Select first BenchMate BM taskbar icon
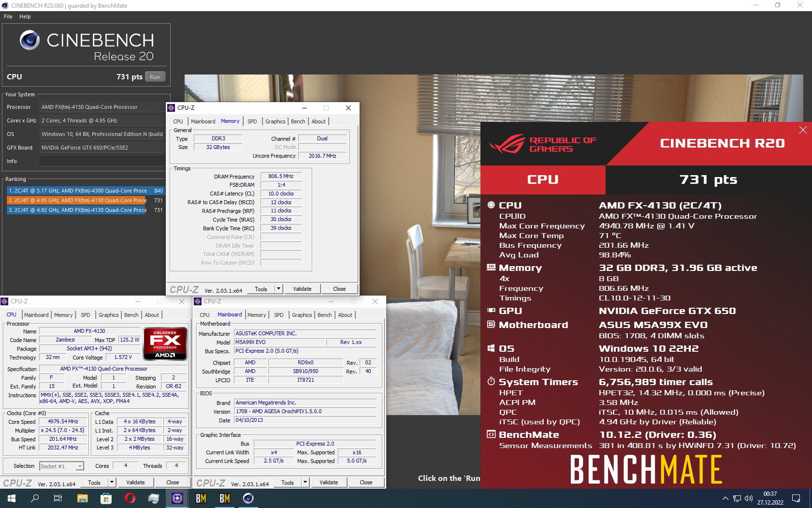 point(201,498)
